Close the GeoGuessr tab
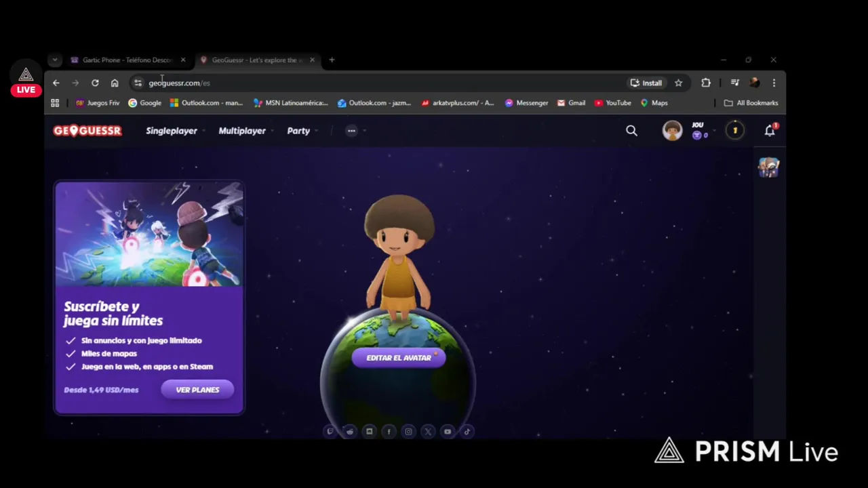The height and width of the screenshot is (488, 868). (x=312, y=60)
